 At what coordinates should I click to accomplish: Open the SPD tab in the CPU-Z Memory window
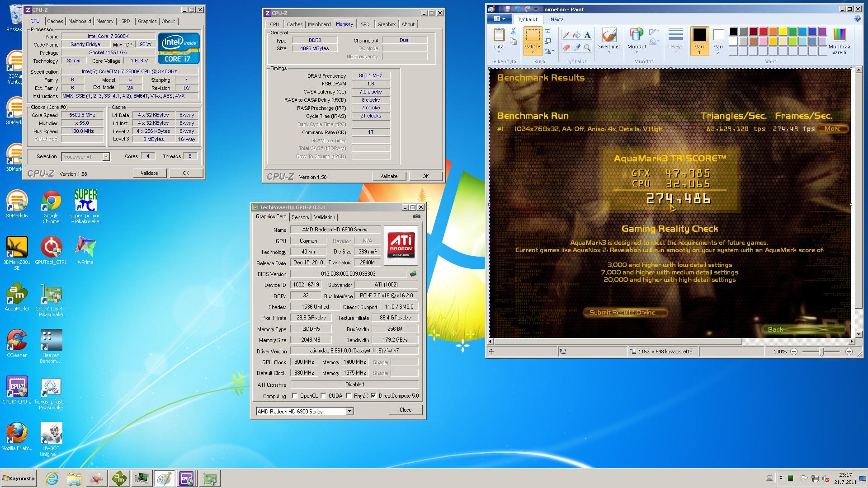[x=365, y=24]
